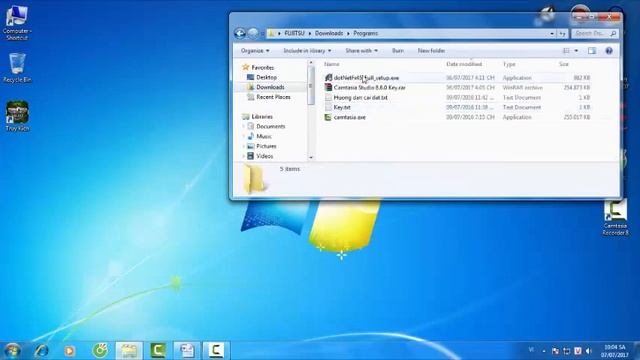
Task: Open the Include in library dropdown
Action: [307, 51]
